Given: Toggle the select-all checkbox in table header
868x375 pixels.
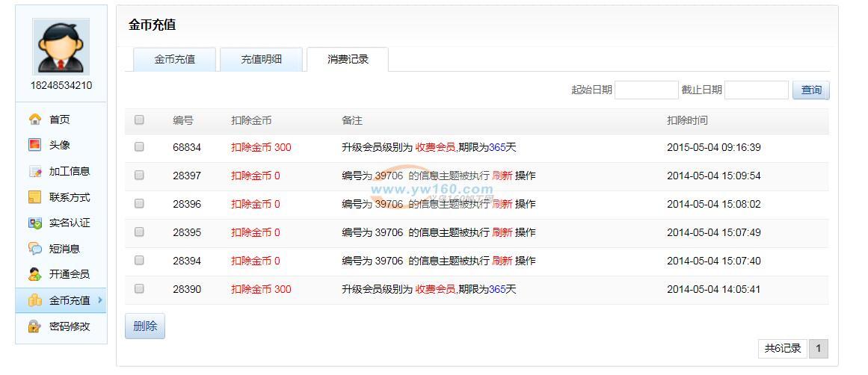Looking at the screenshot, I should (x=139, y=120).
